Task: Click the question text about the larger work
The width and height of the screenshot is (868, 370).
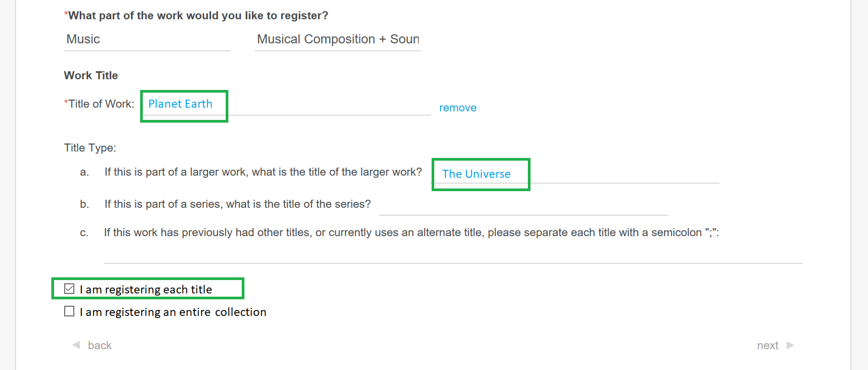Action: [263, 172]
